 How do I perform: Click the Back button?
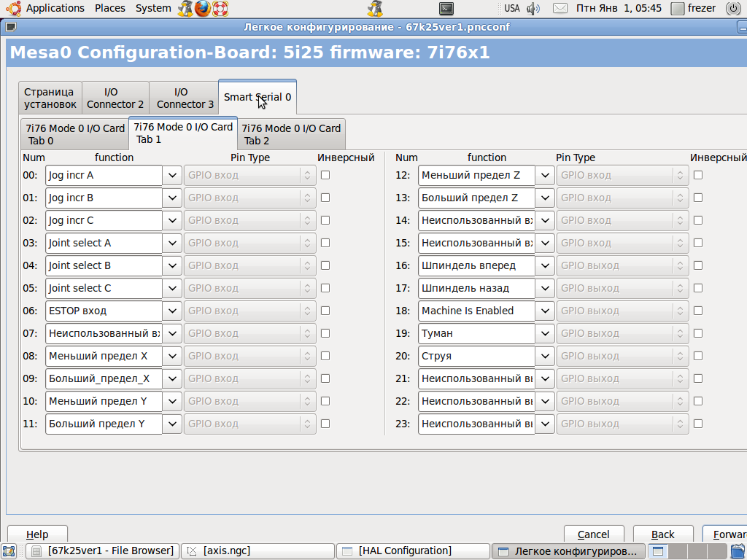coord(663,534)
